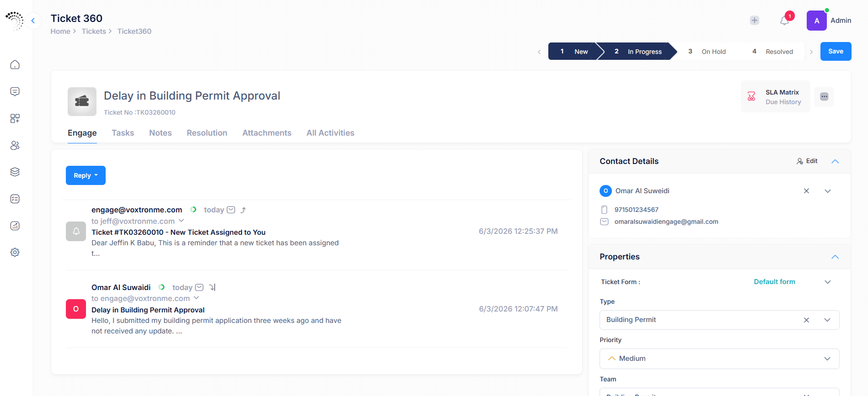Clear the Building Permit type value

[x=806, y=320]
